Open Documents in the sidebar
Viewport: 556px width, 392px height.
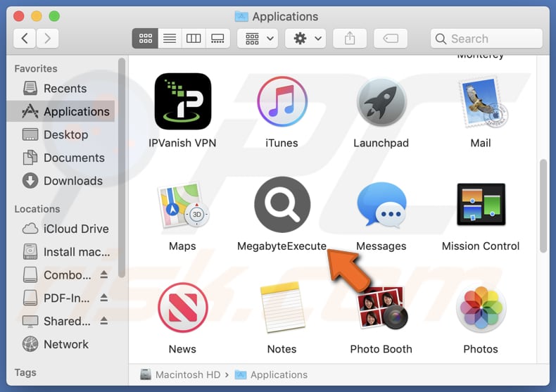click(61, 158)
